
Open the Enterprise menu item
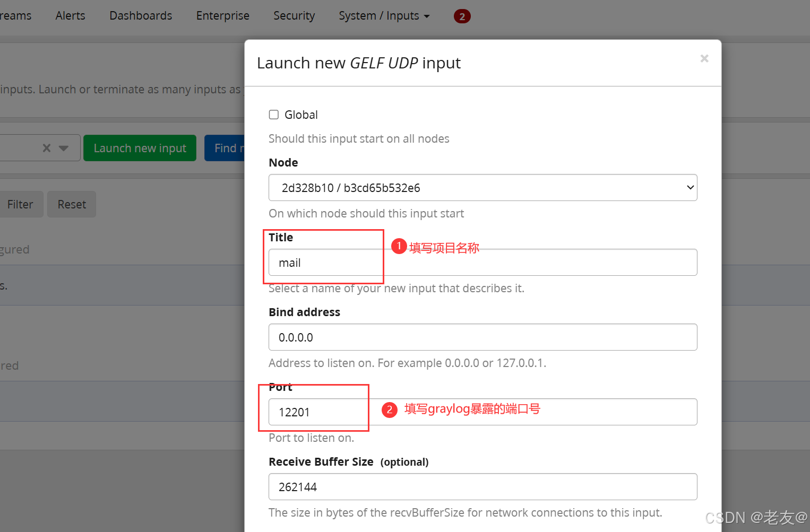(x=223, y=16)
